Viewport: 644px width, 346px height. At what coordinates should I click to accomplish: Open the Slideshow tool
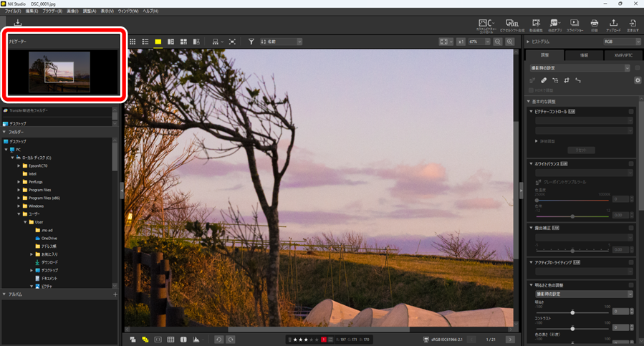[x=575, y=25]
